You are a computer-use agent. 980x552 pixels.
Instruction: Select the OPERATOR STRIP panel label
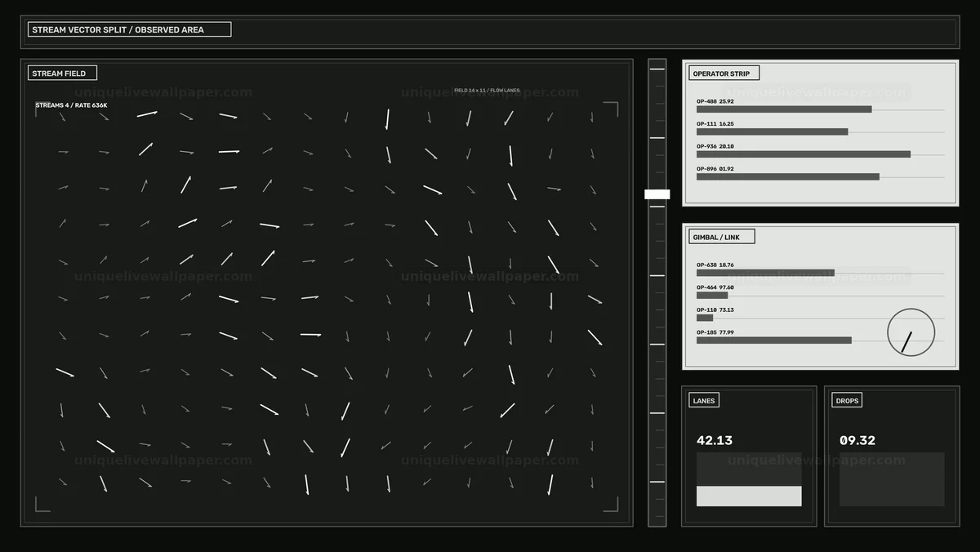[724, 73]
